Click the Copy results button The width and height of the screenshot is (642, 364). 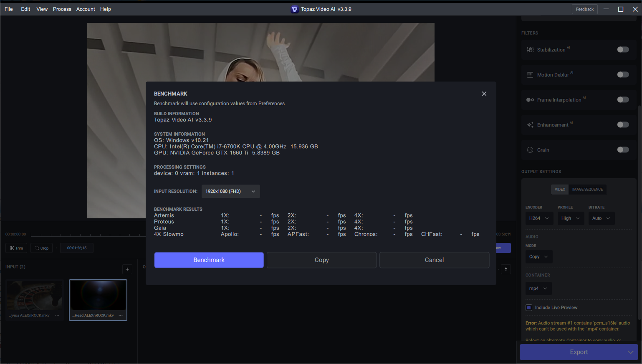point(322,260)
